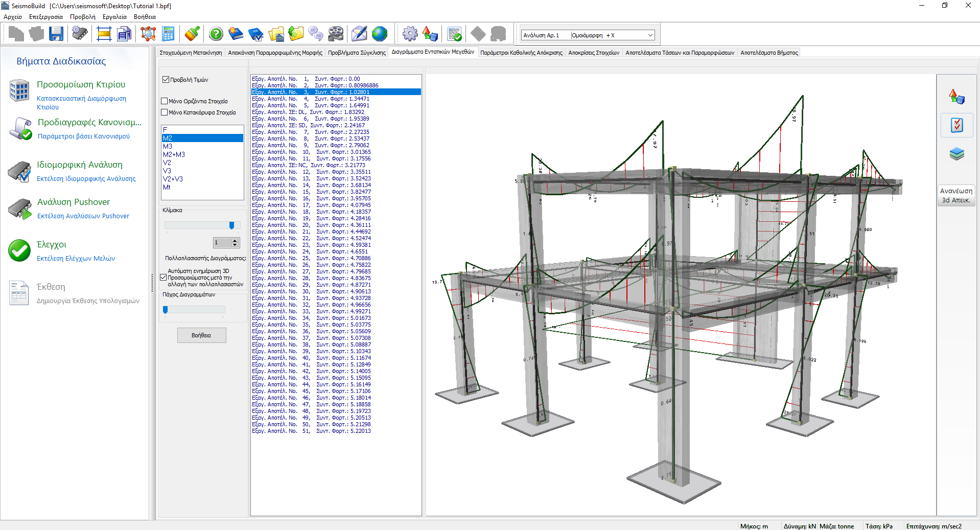This screenshot has width=980, height=530.
Task: Toggle the Προβολή Τιμών checkbox
Action: click(x=166, y=80)
